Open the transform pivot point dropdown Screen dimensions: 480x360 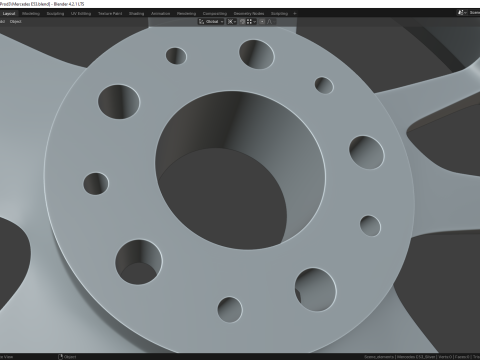232,22
